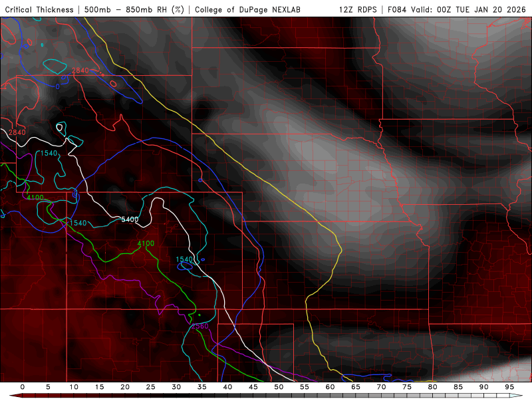This screenshot has width=532, height=399.
Task: Click the "60" tick label on the color bar
Action: tap(330, 387)
